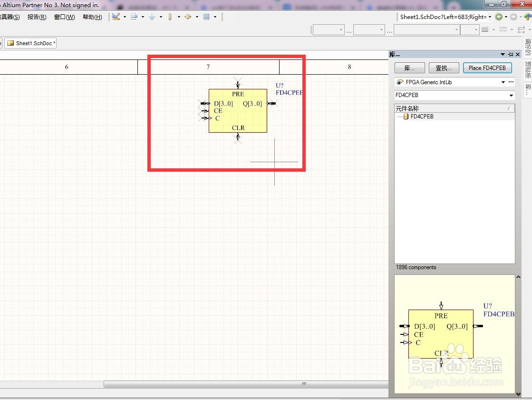This screenshot has width=532, height=400.
Task: Open the libraries panel options triangle menu
Action: pyautogui.click(x=503, y=54)
